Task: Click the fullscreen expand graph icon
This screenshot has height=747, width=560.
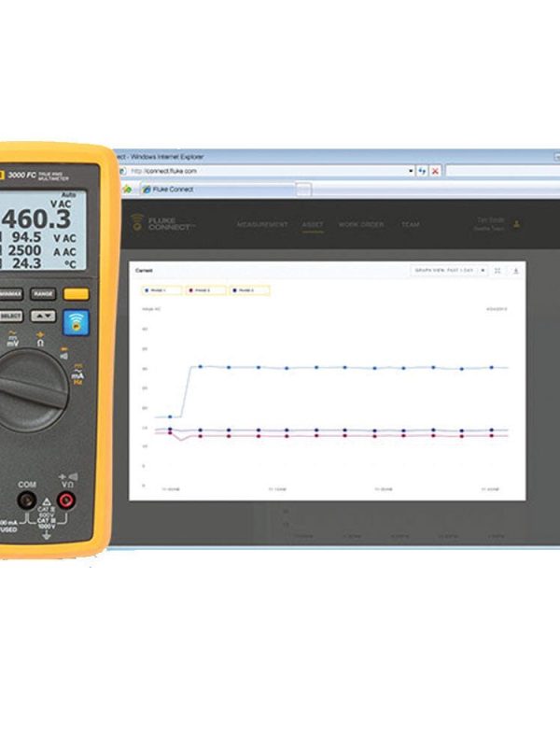Action: tap(497, 271)
